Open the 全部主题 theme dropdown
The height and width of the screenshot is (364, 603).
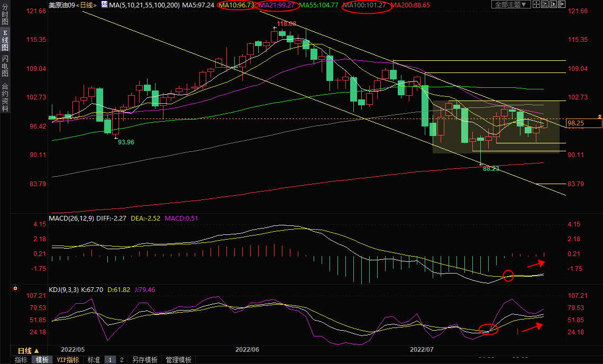pyautogui.click(x=510, y=5)
